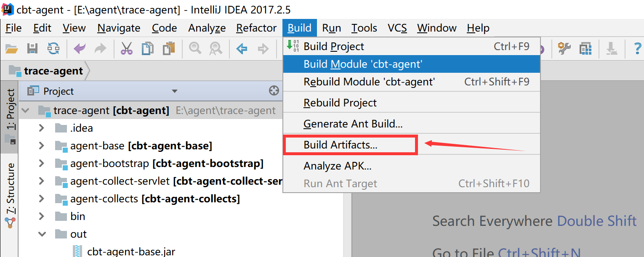Select agent-base [cbt-agent-base] row
The width and height of the screenshot is (644, 257).
(151, 146)
